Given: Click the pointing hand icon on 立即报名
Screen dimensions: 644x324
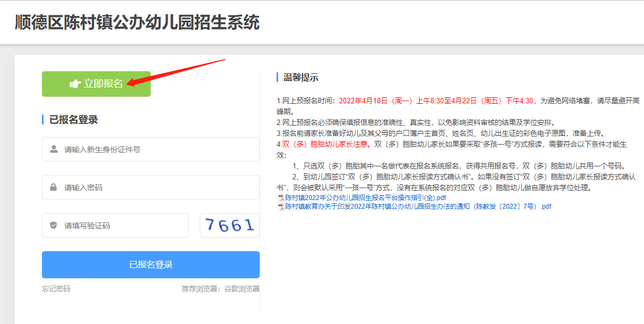Looking at the screenshot, I should pyautogui.click(x=75, y=84).
